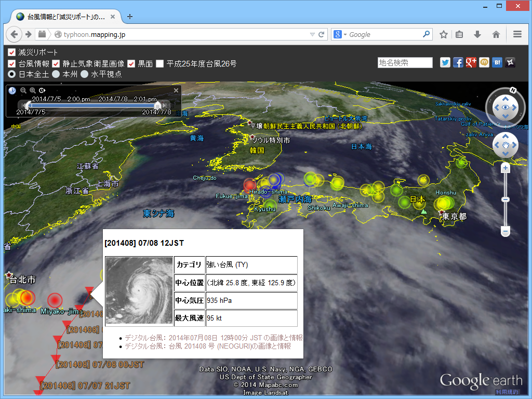
Task: Toggle the 台風情報 checkbox
Action: tap(11, 63)
